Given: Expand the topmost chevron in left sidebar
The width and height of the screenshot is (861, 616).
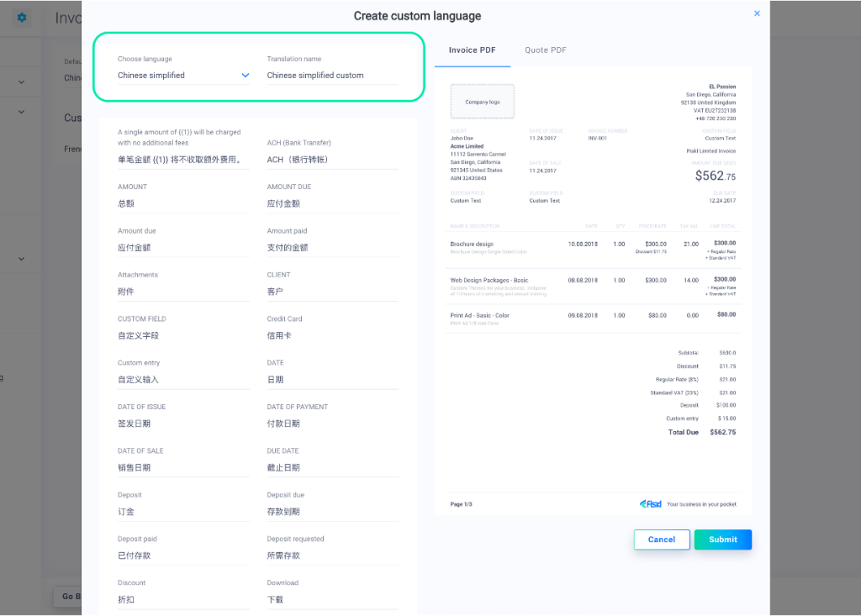Looking at the screenshot, I should [x=22, y=82].
